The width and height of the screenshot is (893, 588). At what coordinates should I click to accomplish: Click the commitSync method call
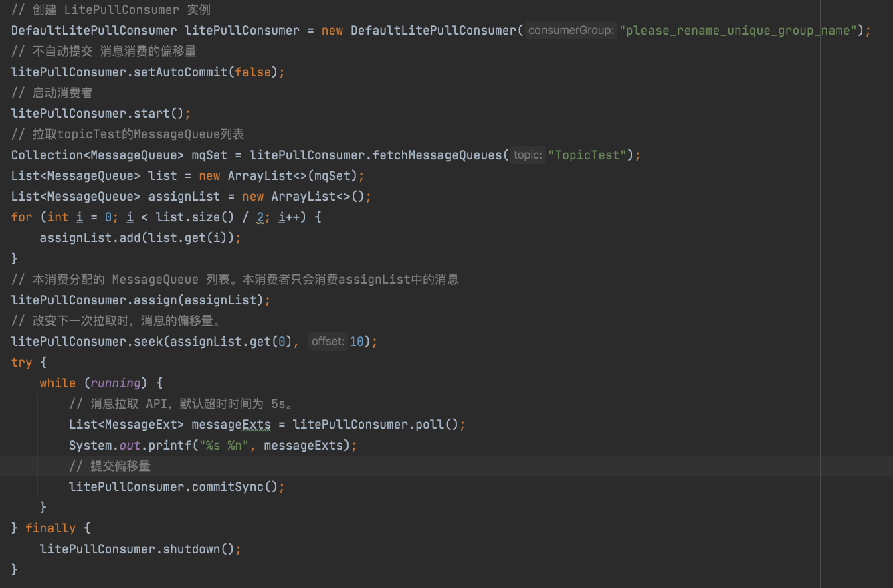pyautogui.click(x=227, y=487)
